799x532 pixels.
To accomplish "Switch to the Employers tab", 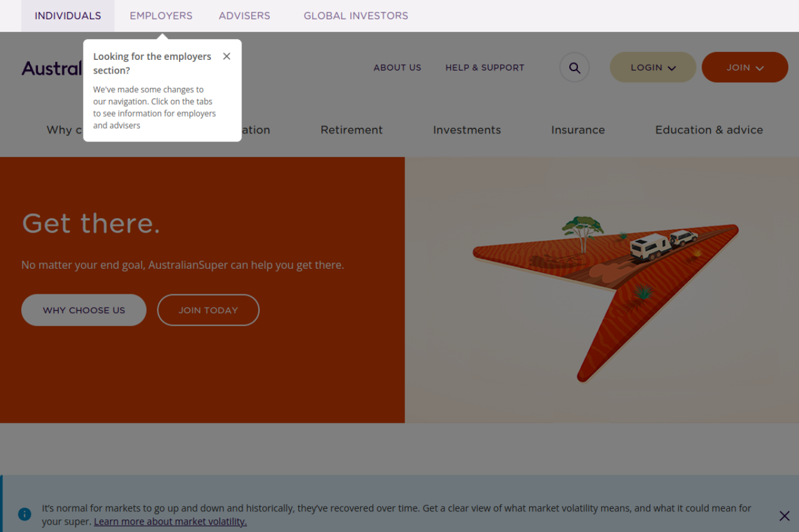I will (161, 16).
